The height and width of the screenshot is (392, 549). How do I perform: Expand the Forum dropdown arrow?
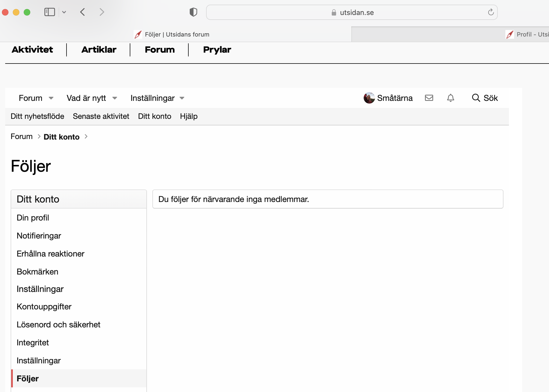(x=51, y=98)
